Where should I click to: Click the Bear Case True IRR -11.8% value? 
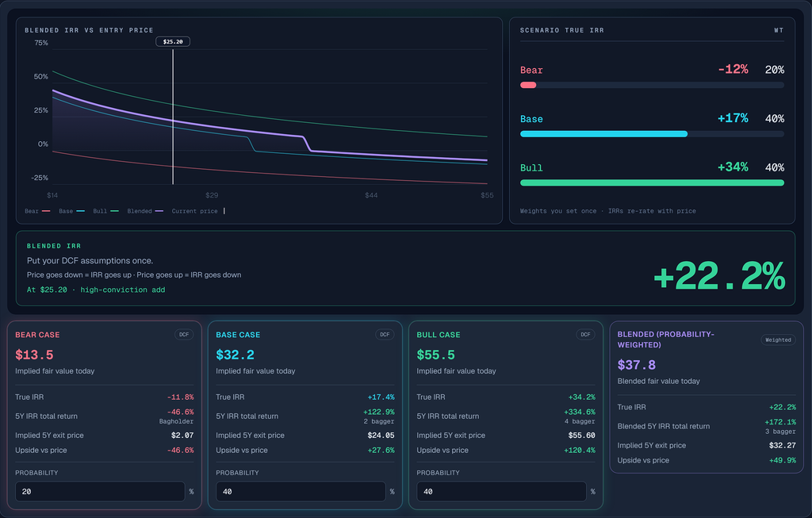tap(180, 397)
